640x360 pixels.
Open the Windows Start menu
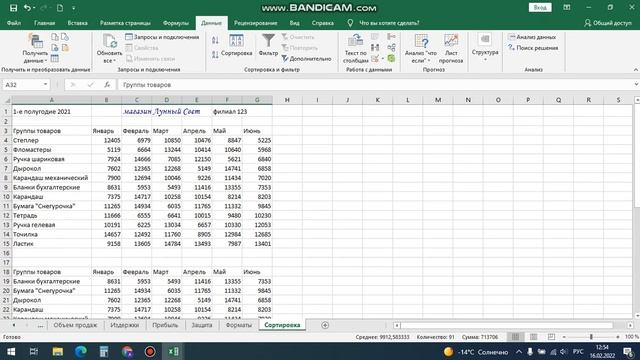click(11, 351)
